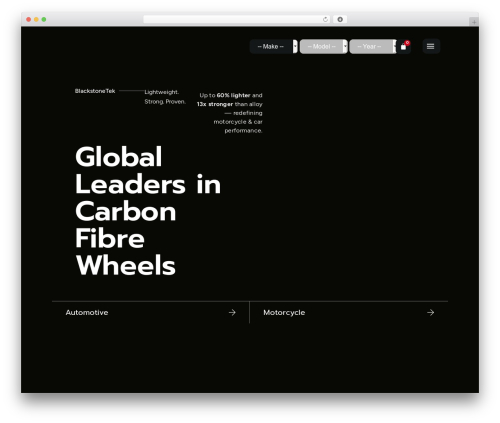Click the arrow next to Automotive
This screenshot has width=500, height=423.
[x=232, y=312]
